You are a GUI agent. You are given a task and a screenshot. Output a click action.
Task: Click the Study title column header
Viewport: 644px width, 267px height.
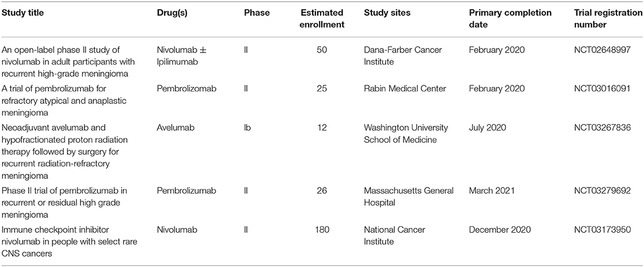click(x=21, y=13)
